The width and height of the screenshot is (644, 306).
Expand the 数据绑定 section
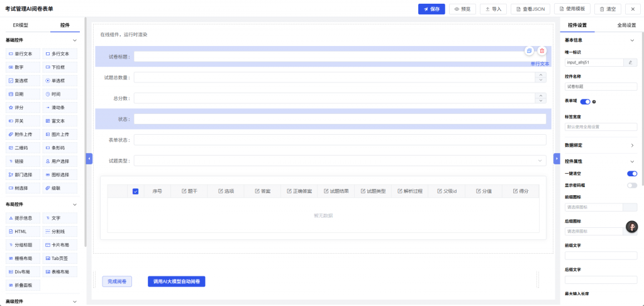tap(599, 145)
